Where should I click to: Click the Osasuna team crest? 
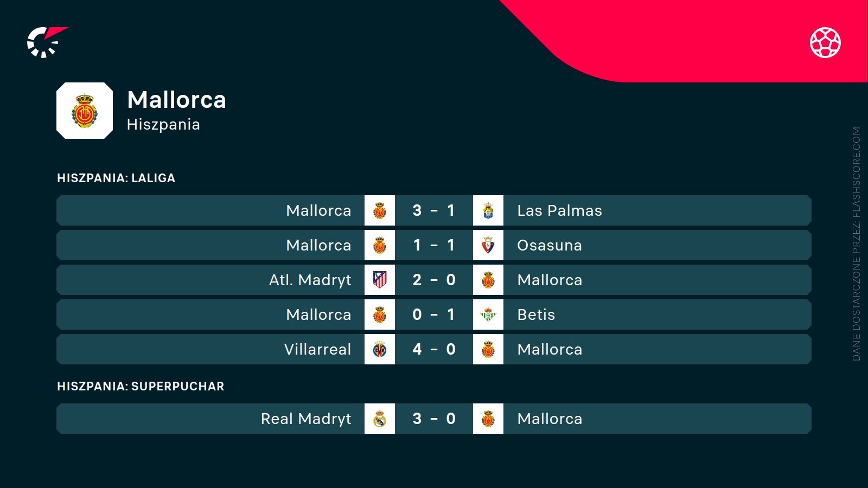pos(488,245)
